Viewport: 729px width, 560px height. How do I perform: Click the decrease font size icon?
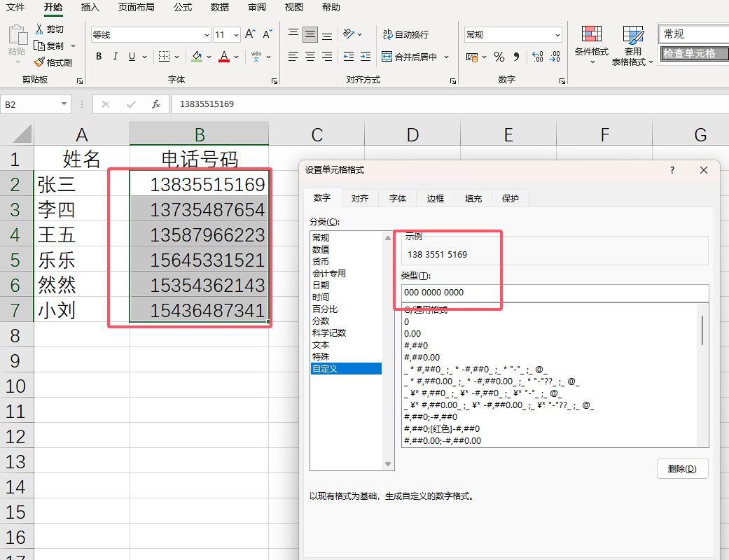click(268, 34)
